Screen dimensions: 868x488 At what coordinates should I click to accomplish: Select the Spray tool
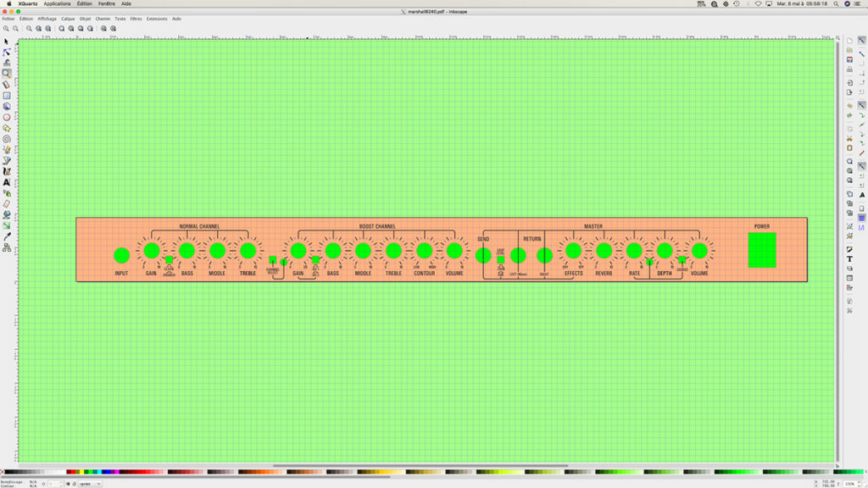click(7, 193)
